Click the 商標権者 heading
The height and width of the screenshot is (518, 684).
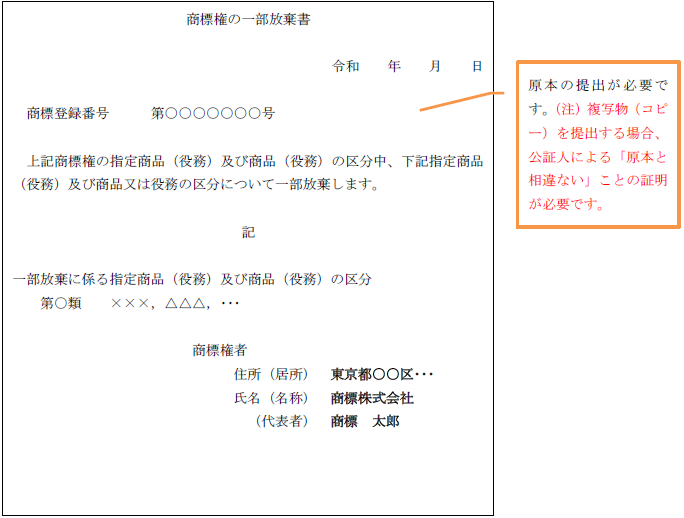[220, 350]
